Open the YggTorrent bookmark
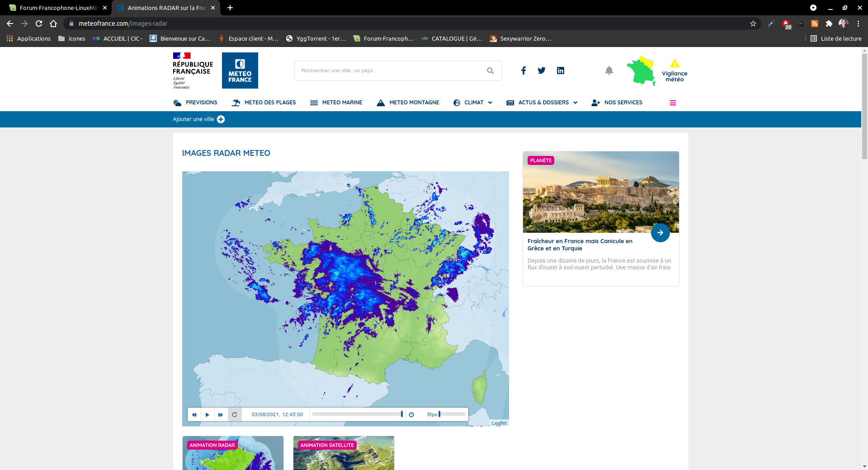 [x=316, y=38]
